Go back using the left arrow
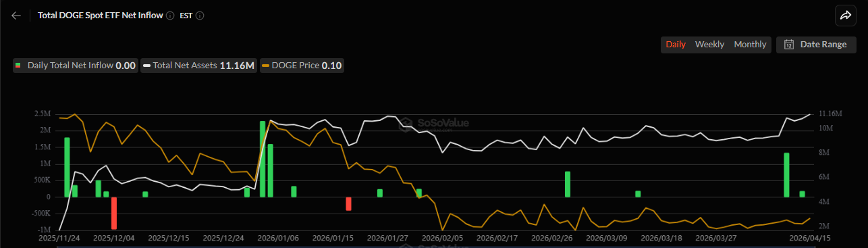Viewport: 868px width, 248px height. [16, 15]
